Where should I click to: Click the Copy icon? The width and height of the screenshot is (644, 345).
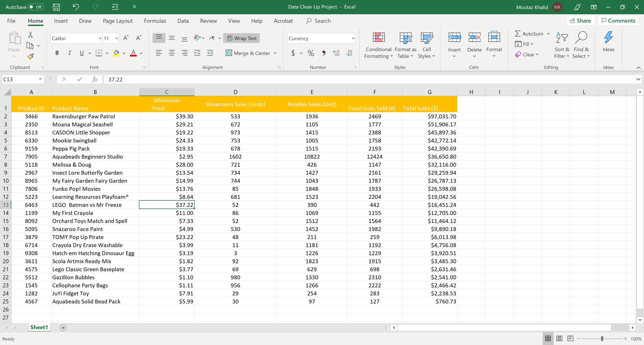(x=30, y=46)
